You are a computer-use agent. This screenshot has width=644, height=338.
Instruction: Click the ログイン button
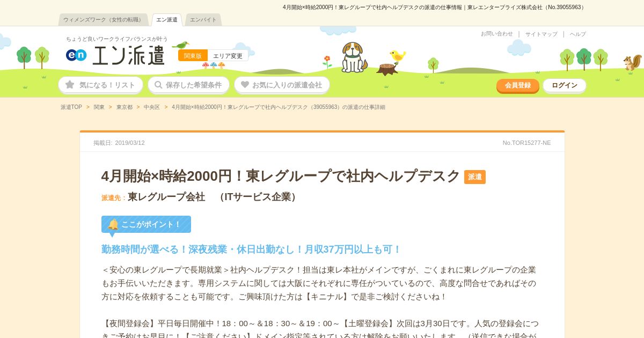click(565, 85)
